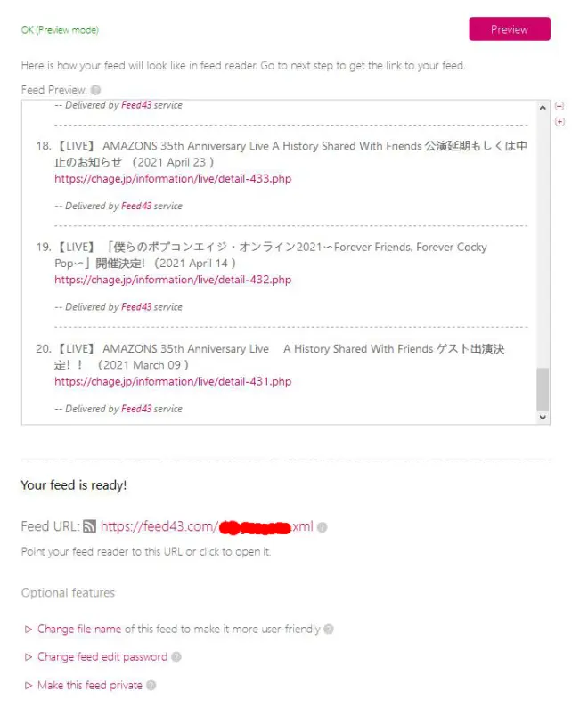Image resolution: width=588 pixels, height=724 pixels.
Task: Shrink preview with the (-) icon
Action: (559, 106)
